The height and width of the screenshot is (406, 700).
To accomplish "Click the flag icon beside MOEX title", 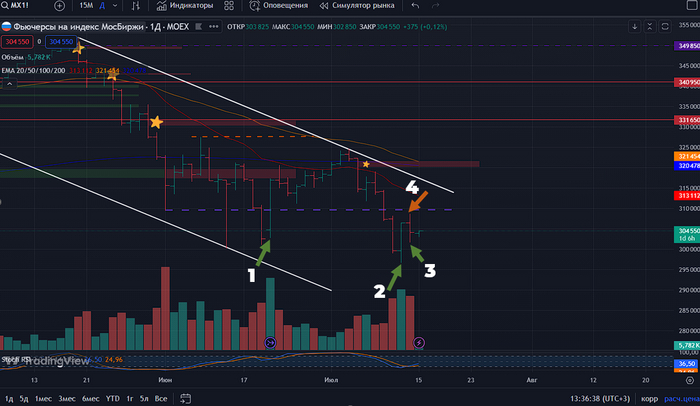I will pyautogui.click(x=199, y=27).
